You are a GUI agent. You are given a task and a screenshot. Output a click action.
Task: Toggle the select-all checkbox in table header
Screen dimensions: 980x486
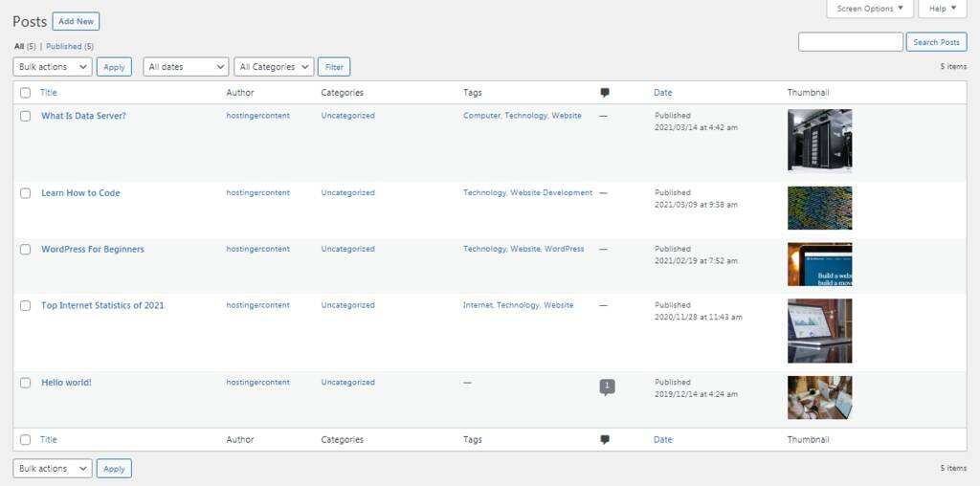[26, 93]
